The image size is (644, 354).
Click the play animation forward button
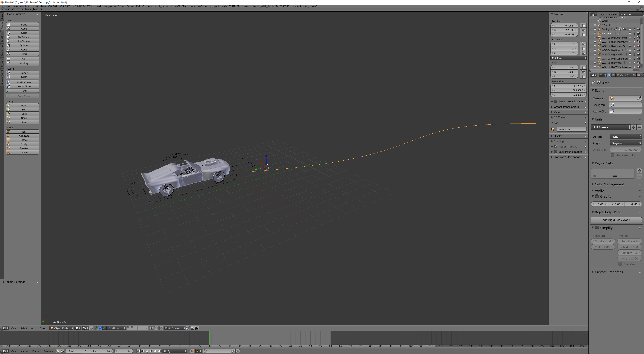pos(151,351)
